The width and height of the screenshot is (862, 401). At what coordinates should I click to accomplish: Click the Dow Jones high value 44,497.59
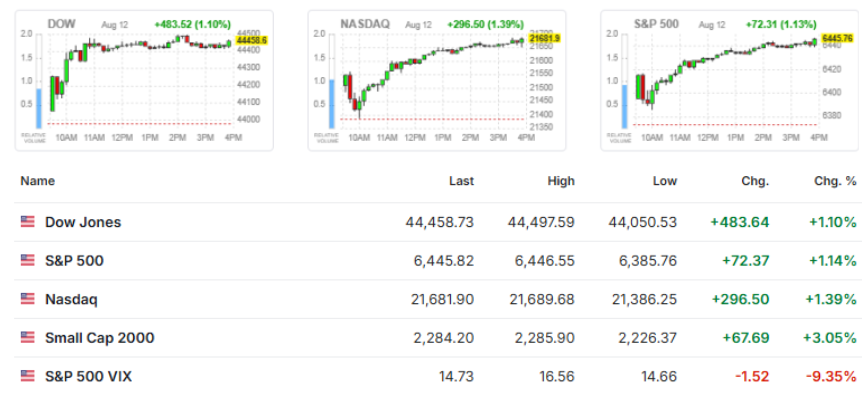[540, 222]
